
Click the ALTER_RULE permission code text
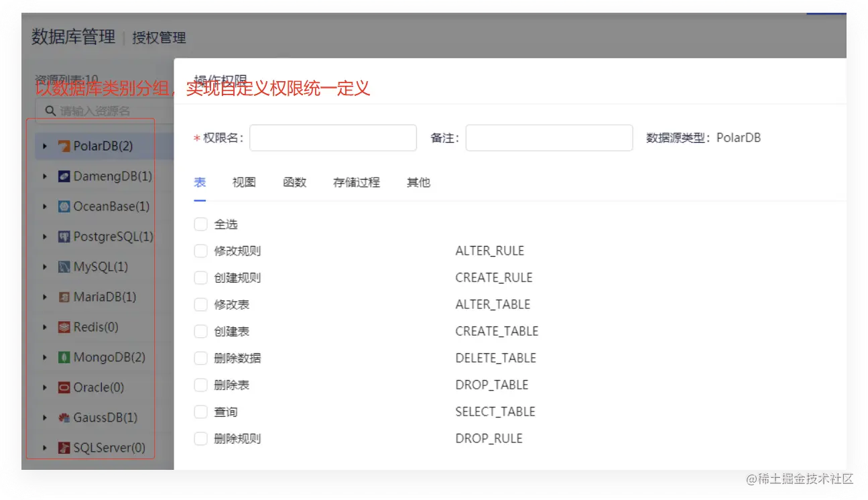(490, 251)
